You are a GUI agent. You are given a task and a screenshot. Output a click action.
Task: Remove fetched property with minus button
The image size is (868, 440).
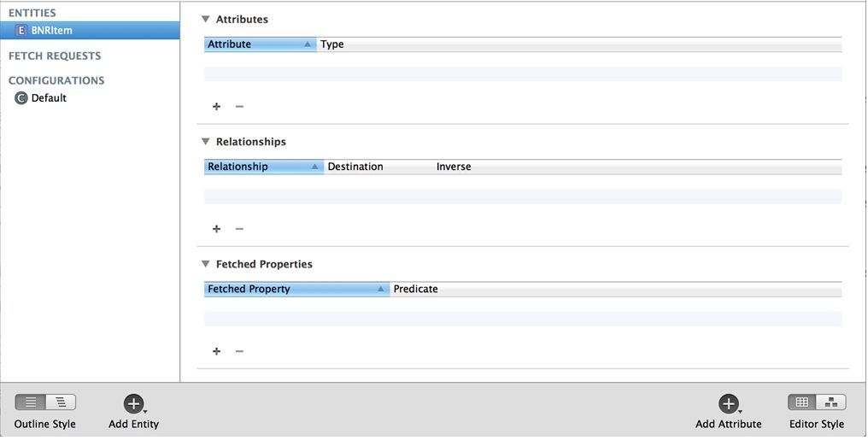[239, 351]
